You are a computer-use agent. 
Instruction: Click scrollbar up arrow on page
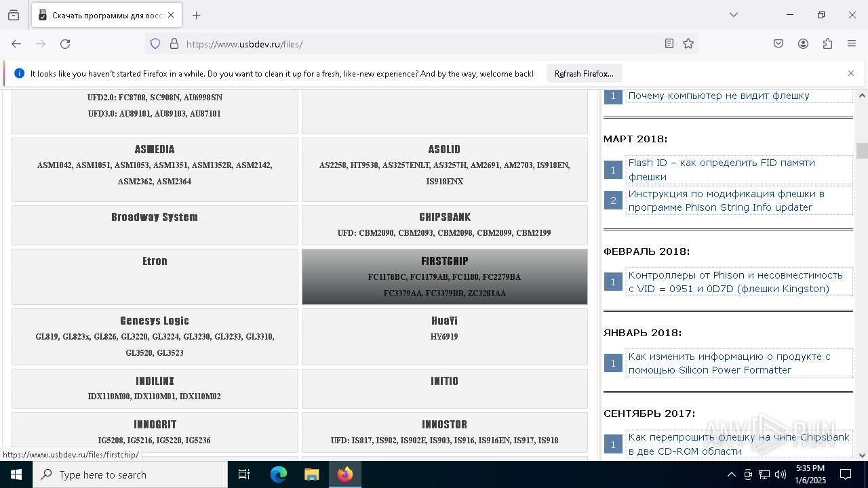tap(862, 96)
